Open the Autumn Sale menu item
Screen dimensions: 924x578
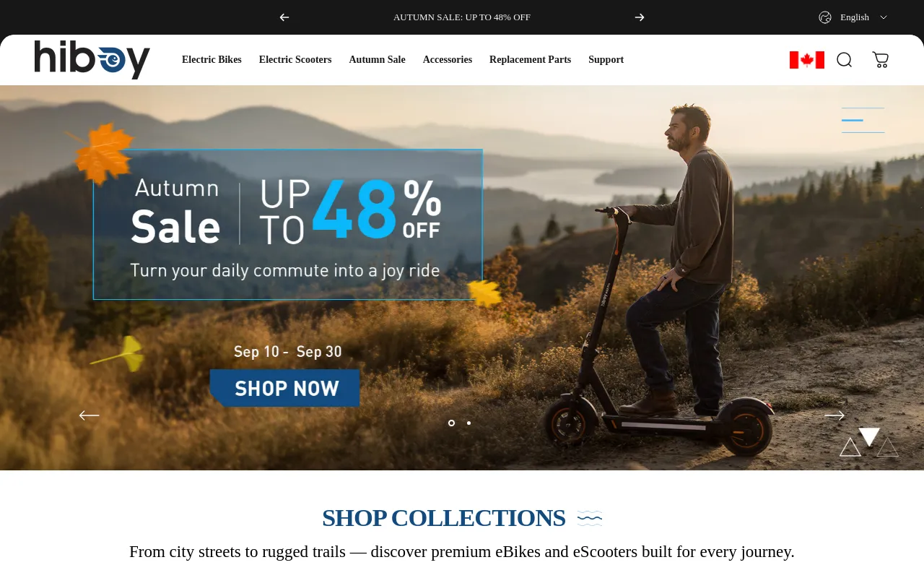coord(377,60)
